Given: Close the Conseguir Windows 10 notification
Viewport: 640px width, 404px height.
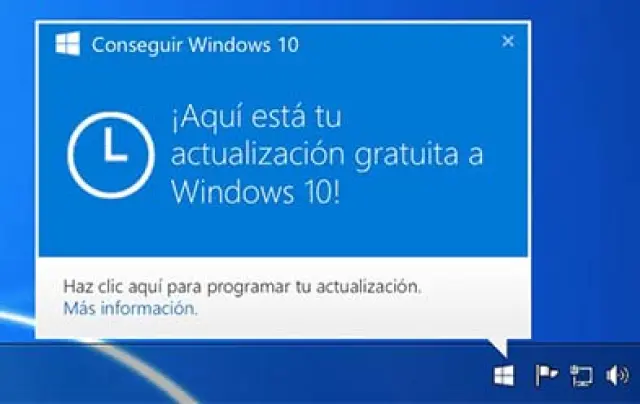Looking at the screenshot, I should tap(508, 41).
